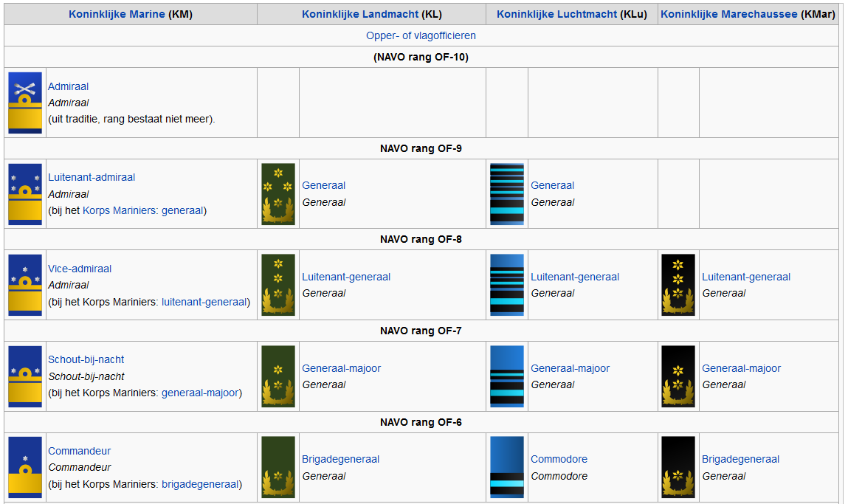Select italic 'Commandeur' text
848x504 pixels.
point(80,467)
